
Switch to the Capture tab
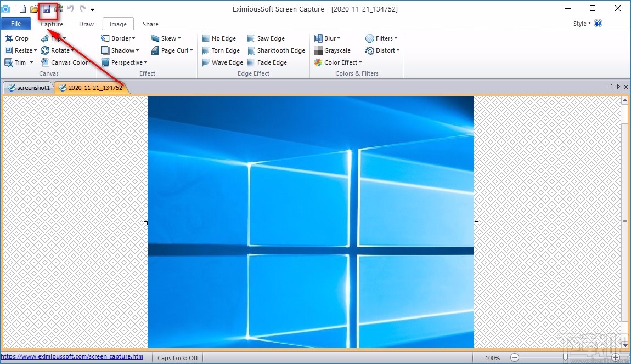click(x=52, y=24)
